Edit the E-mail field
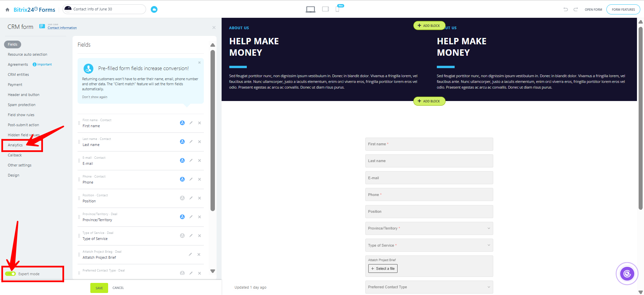644x295 pixels. (191, 160)
